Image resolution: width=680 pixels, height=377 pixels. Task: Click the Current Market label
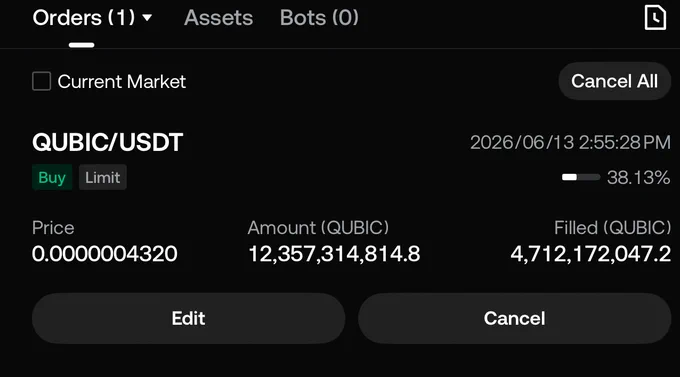coord(121,82)
